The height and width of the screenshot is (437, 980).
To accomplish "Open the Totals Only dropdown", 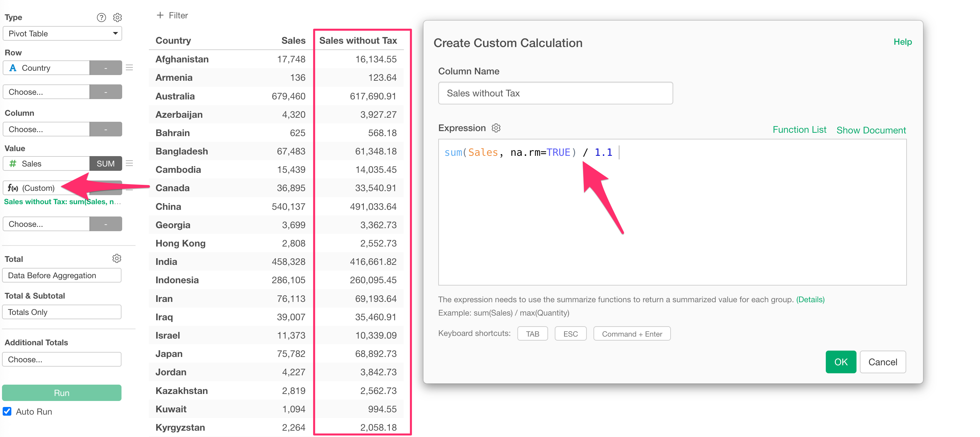I will point(62,312).
